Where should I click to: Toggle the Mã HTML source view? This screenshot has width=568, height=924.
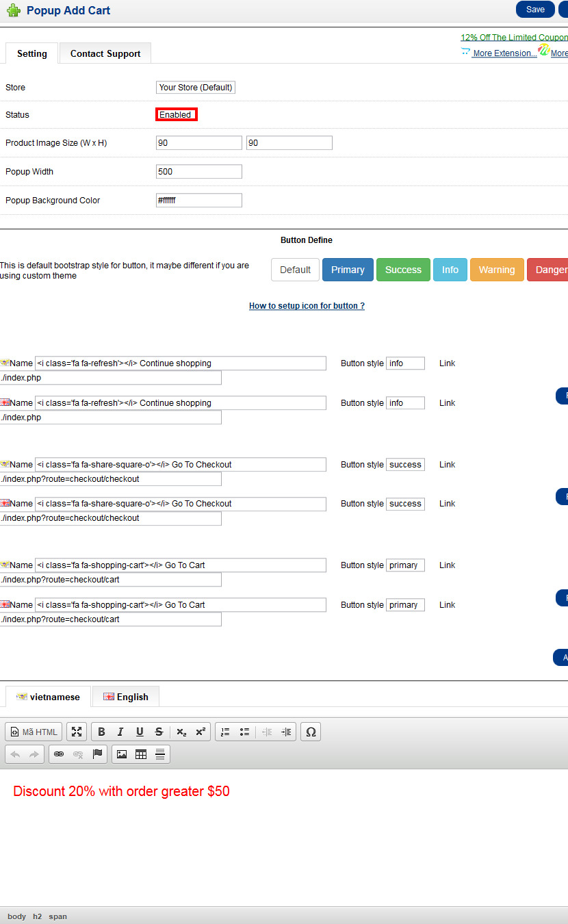coord(34,732)
